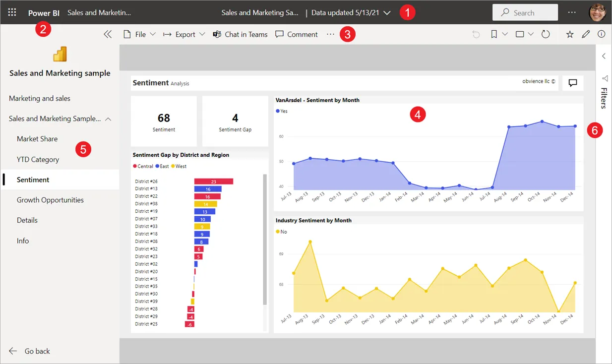Open the Power BI app launcher waffle icon

[x=12, y=12]
